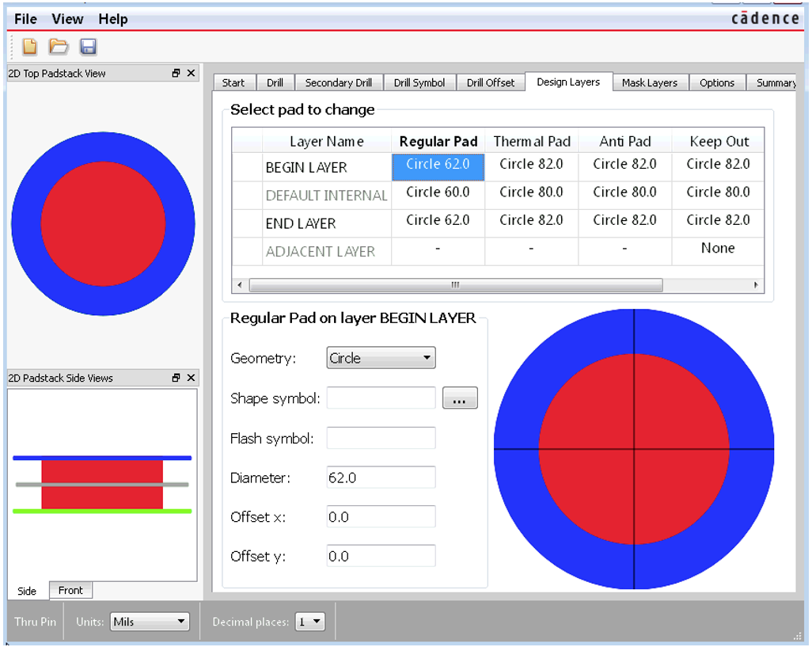Click the Offset x input field
Screen dimensions: 812x647
click(381, 517)
